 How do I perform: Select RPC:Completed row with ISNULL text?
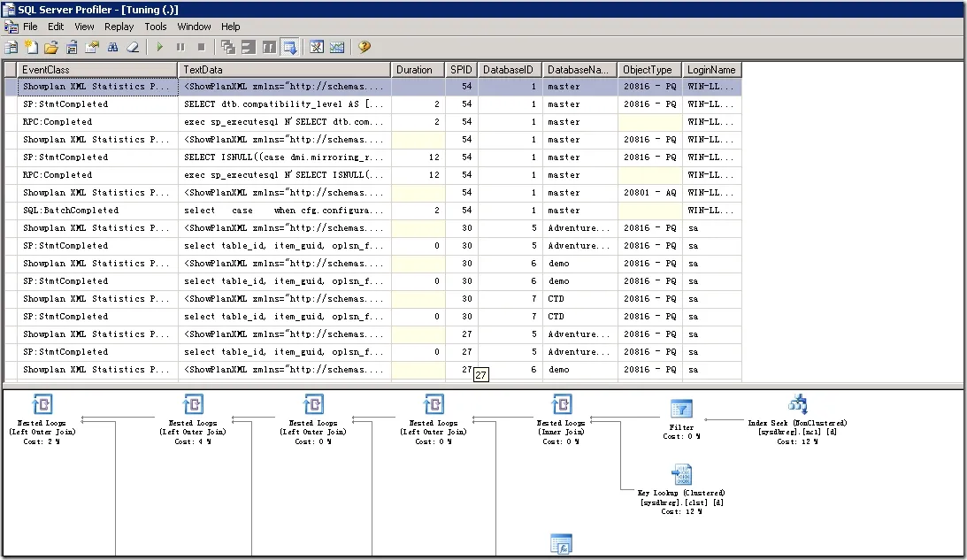[x=372, y=175]
